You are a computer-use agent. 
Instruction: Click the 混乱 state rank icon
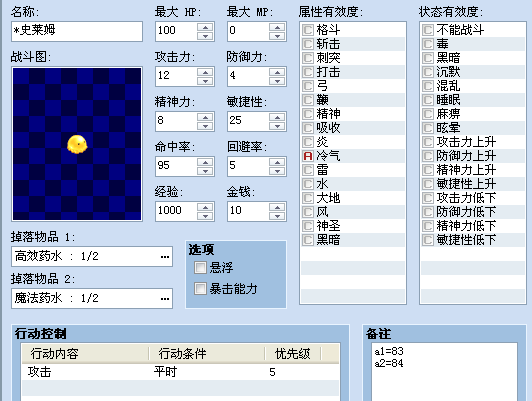click(428, 86)
